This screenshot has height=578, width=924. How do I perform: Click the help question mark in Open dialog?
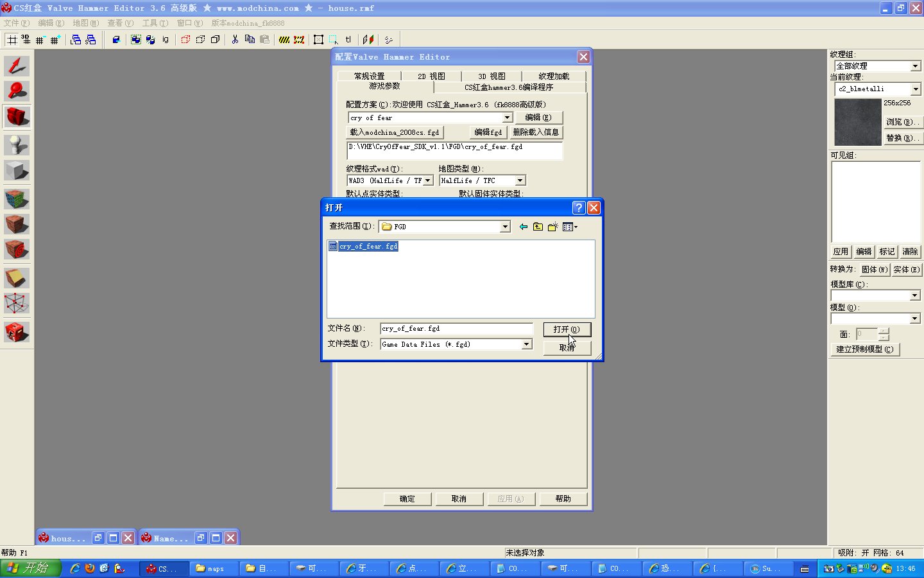point(579,207)
